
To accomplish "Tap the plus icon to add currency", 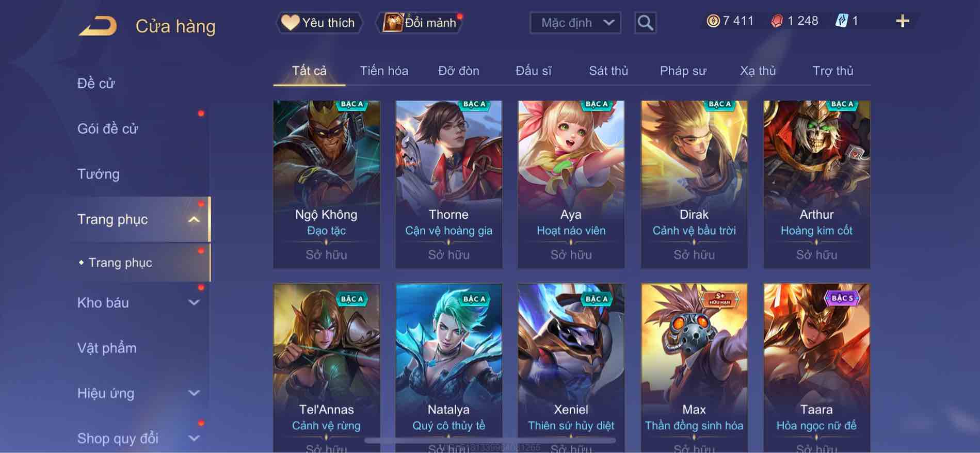I will pos(902,21).
